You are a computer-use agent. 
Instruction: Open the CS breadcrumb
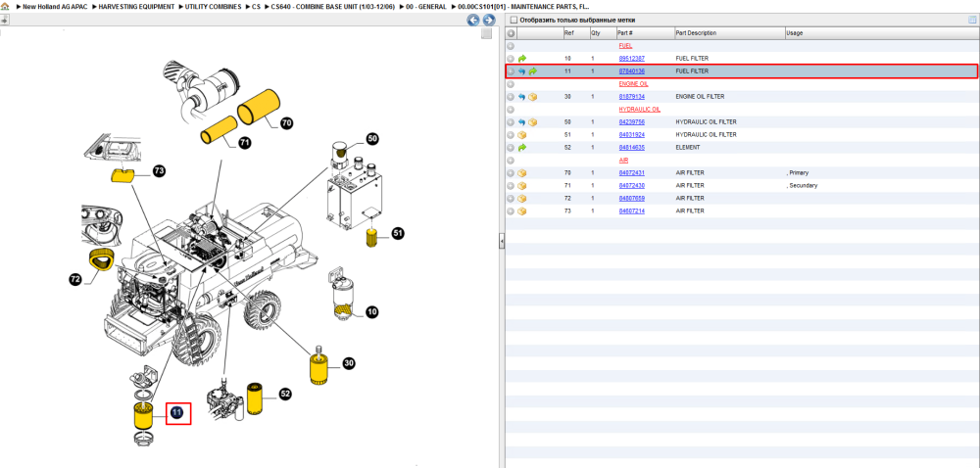click(x=256, y=6)
